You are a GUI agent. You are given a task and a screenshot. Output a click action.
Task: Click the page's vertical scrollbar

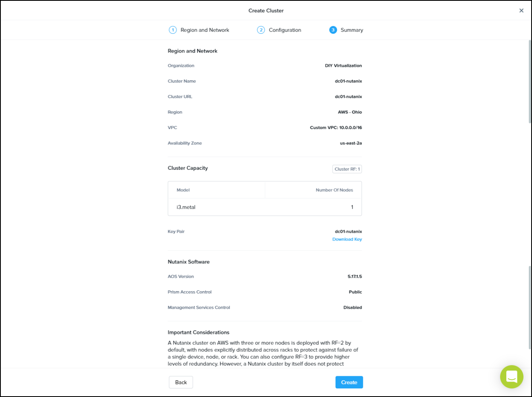[530, 81]
